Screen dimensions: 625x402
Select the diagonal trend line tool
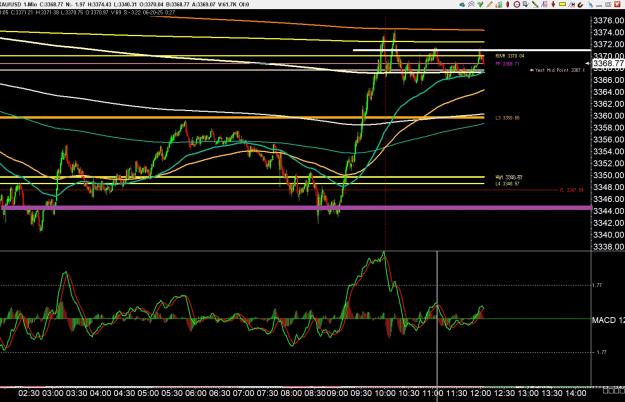[535, 4]
